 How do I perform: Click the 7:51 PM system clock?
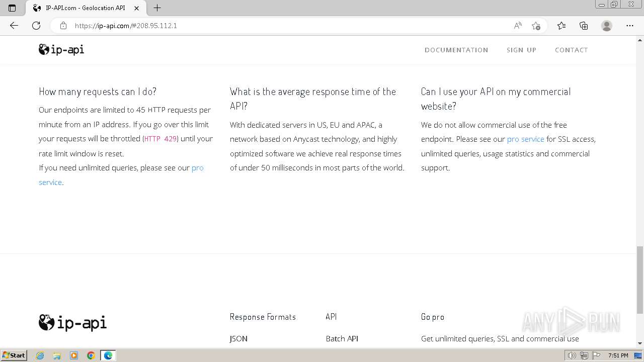(x=618, y=355)
